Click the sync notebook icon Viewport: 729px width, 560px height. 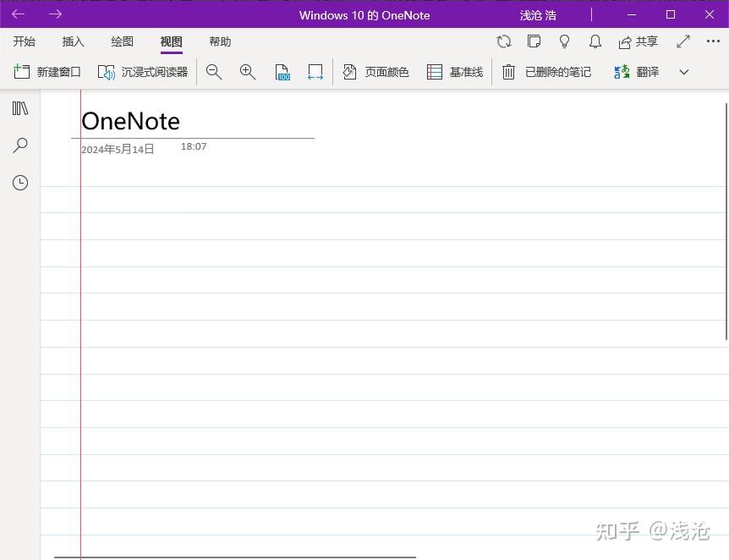tap(503, 41)
